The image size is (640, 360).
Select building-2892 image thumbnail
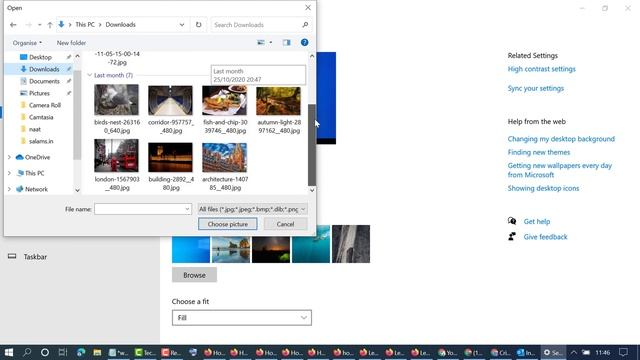[x=170, y=157]
